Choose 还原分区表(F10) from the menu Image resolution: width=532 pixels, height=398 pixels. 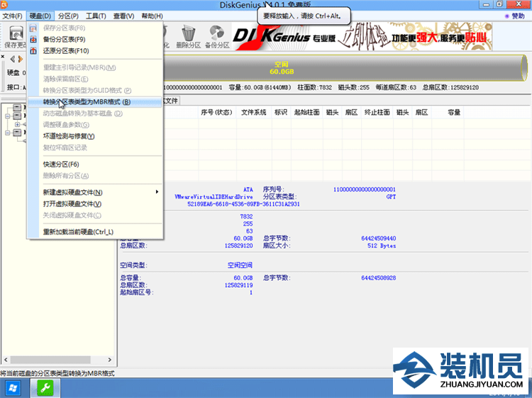click(66, 50)
